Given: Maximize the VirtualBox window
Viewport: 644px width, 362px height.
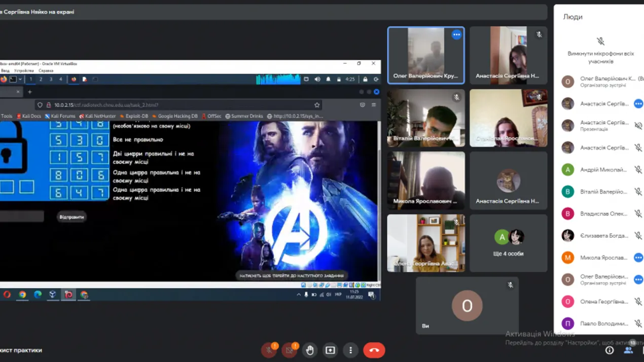Looking at the screenshot, I should [359, 63].
